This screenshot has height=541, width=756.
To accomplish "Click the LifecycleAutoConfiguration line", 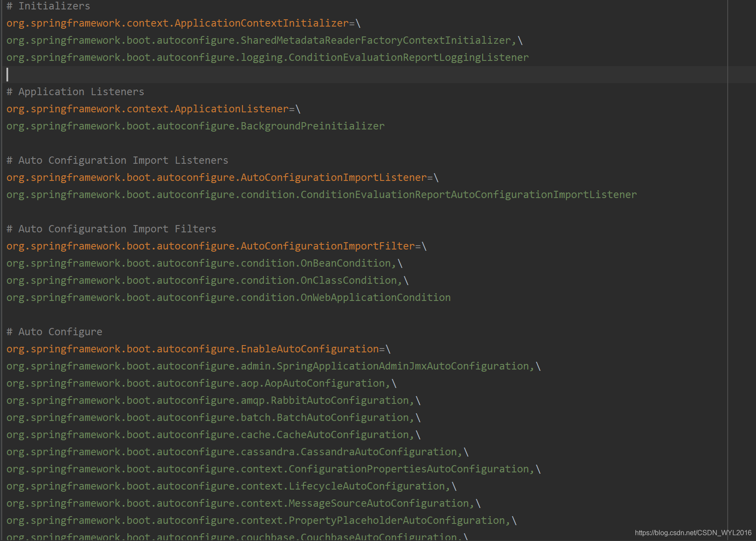I will tap(231, 486).
